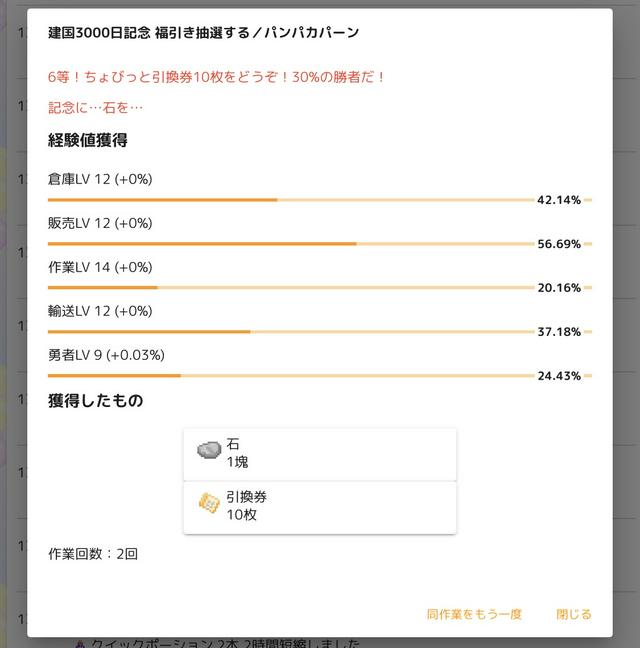640x648 pixels.
Task: Click the 経験値獲得 heading
Action: point(88,140)
